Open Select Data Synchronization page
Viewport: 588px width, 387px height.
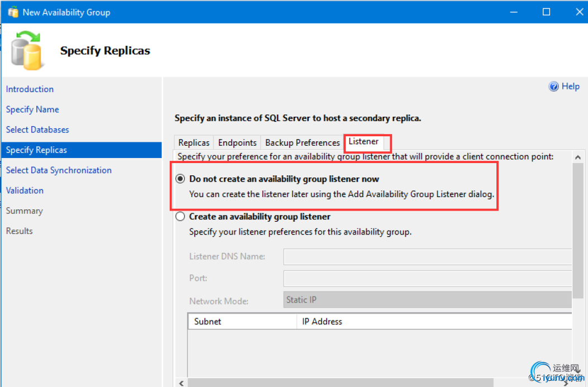click(x=59, y=170)
